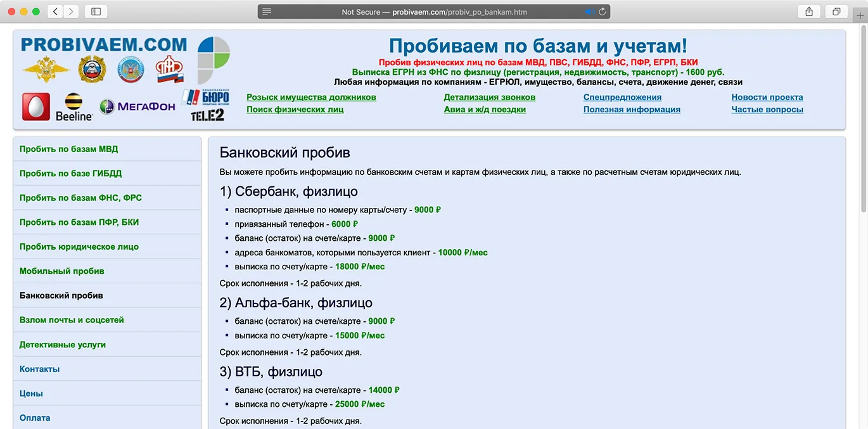Click the Beeline striped logo
Screen dimensions: 868x429
coord(74,107)
